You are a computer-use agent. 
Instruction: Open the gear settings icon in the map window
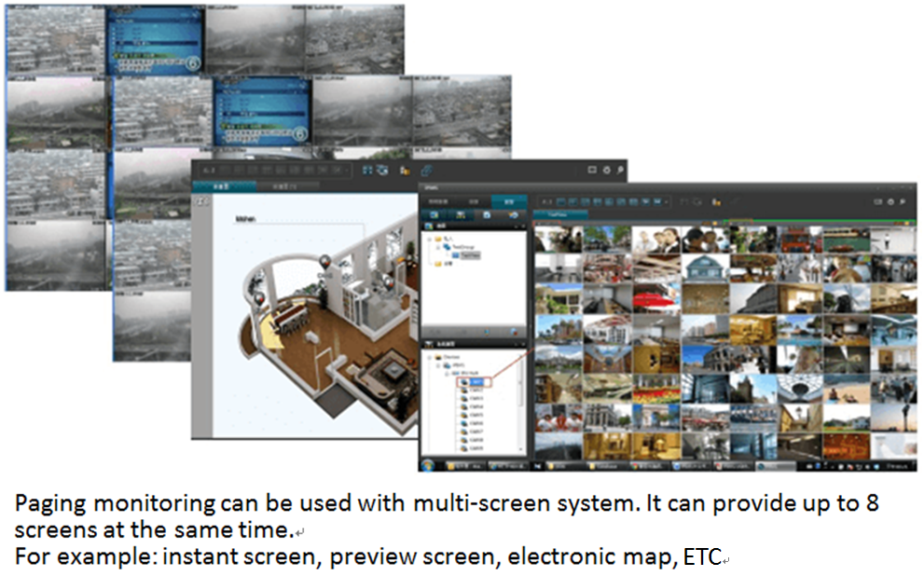(x=607, y=170)
